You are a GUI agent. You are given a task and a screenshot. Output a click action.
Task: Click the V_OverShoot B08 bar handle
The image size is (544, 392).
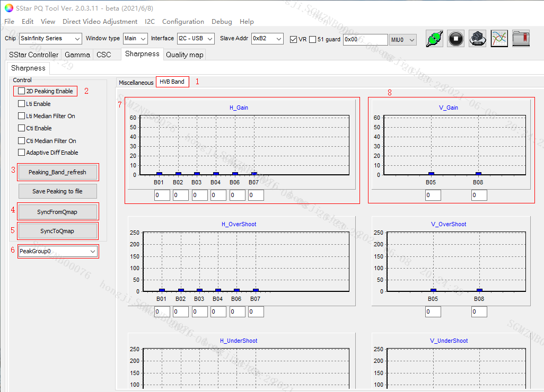tap(479, 290)
